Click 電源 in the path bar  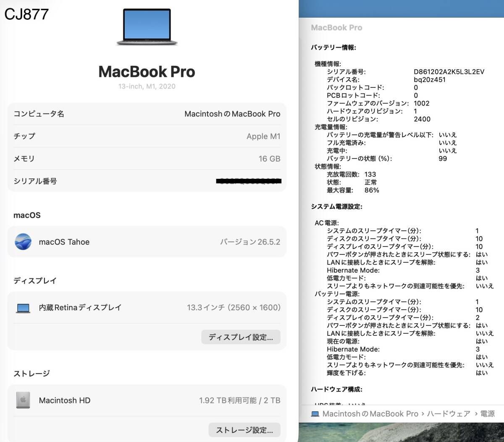[487, 414]
